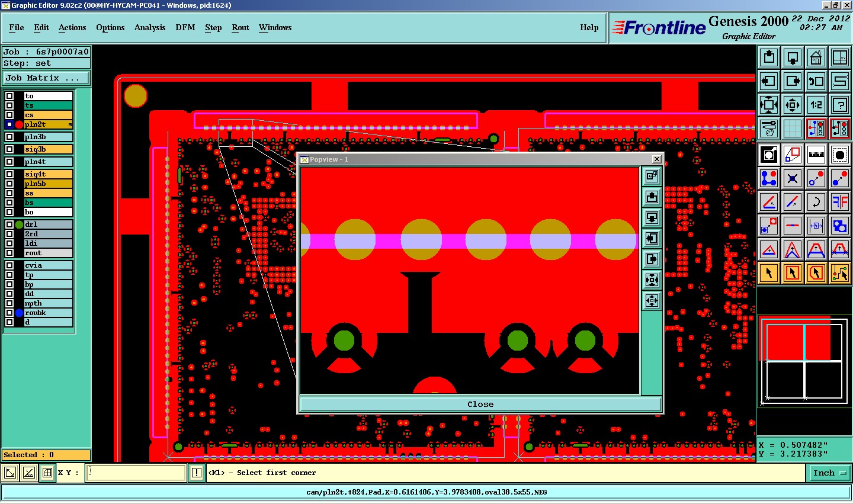853x504 pixels.
Task: Click the pan right icon
Action: pos(793,81)
